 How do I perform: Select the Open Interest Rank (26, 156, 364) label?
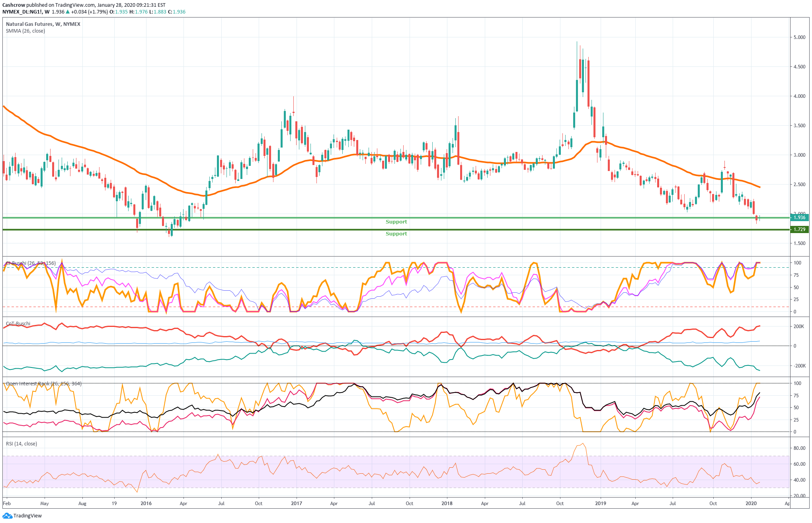(43, 383)
